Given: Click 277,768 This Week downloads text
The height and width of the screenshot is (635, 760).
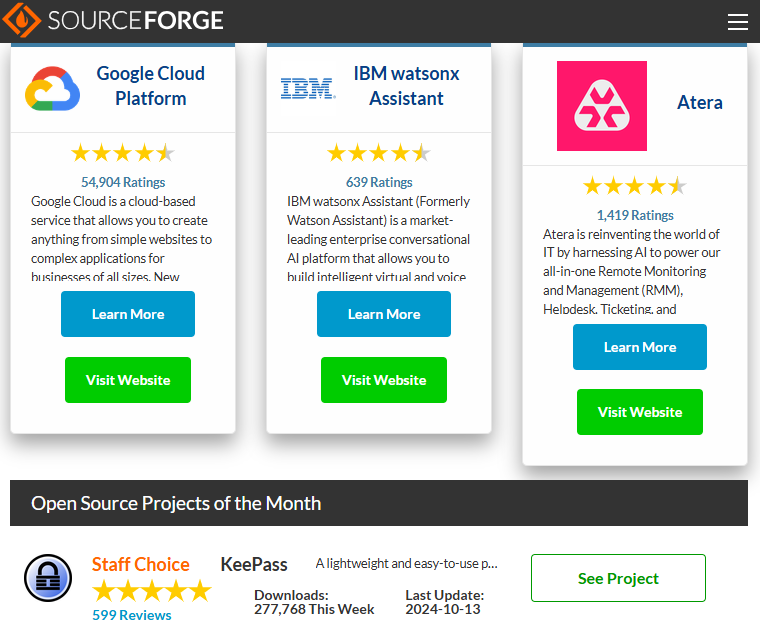Looking at the screenshot, I should click(314, 609).
